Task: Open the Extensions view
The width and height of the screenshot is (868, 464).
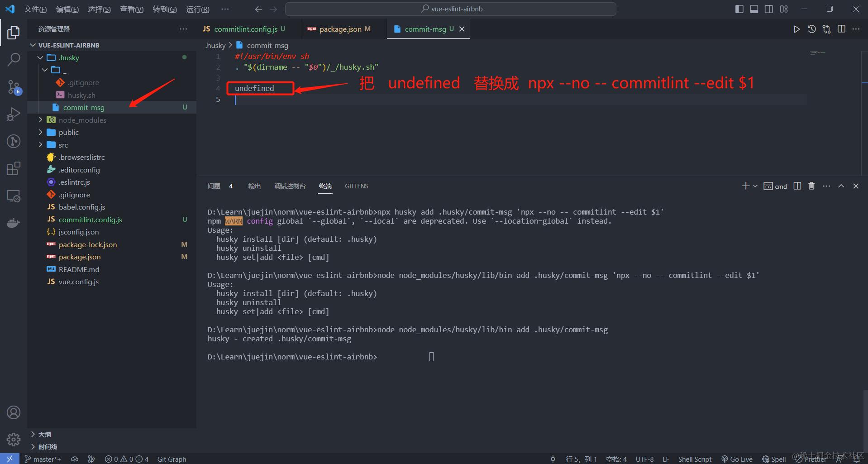Action: pos(14,168)
